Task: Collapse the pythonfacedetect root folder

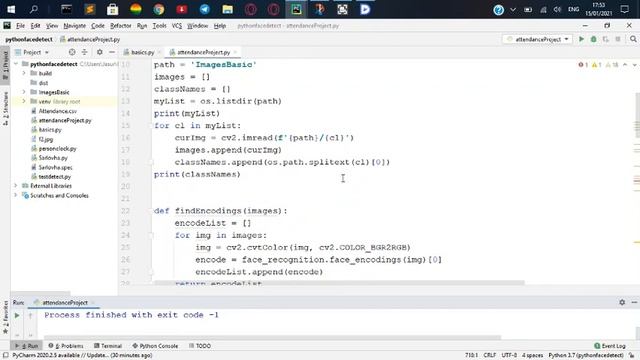Action: point(16,64)
